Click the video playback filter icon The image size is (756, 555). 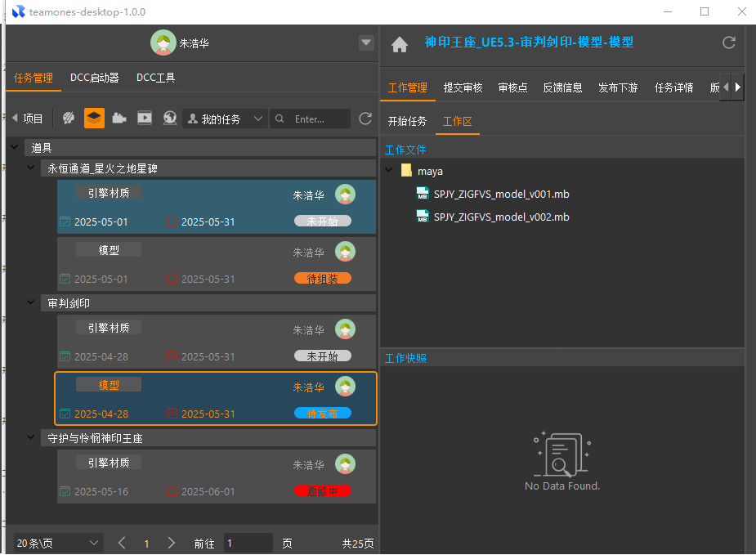pos(145,119)
